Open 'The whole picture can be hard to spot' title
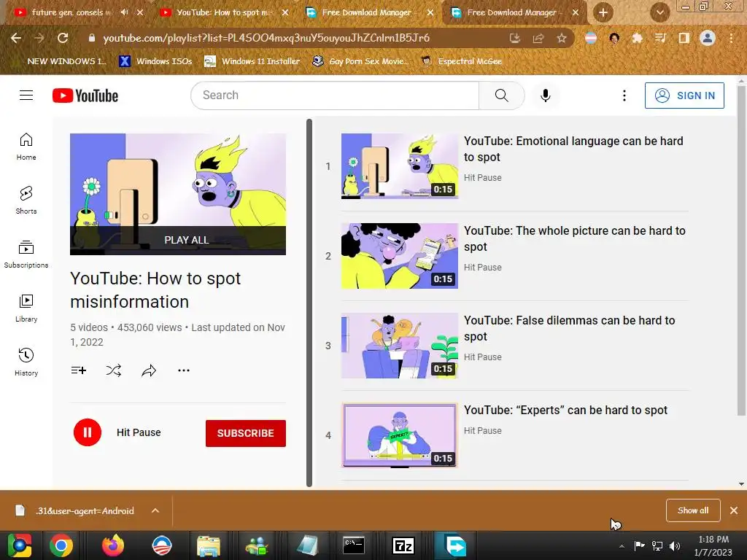747x560 pixels. tap(575, 238)
